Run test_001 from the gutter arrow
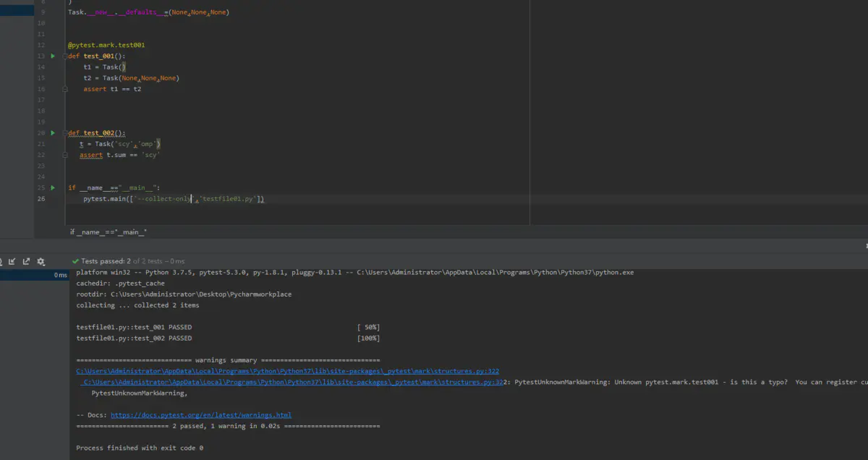Viewport: 868px width, 460px height. 52,56
